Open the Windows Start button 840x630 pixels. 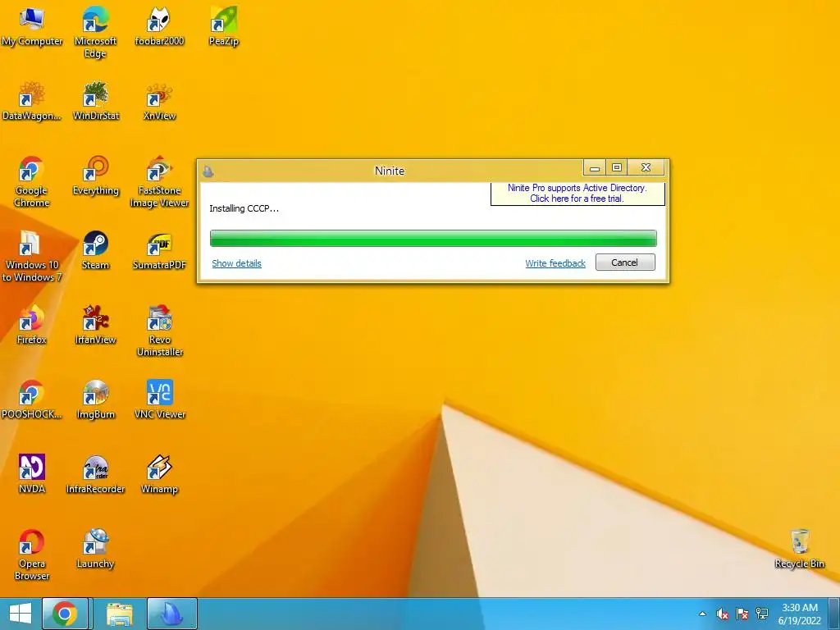coord(21,614)
